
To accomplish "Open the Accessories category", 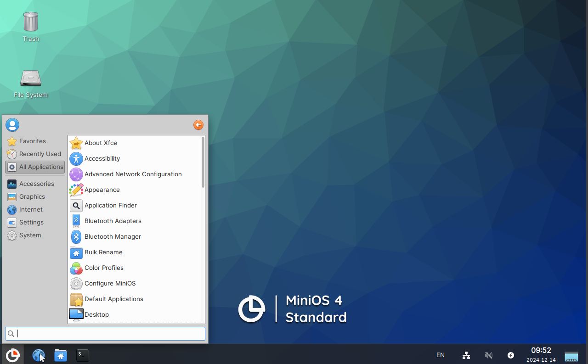I will click(35, 184).
